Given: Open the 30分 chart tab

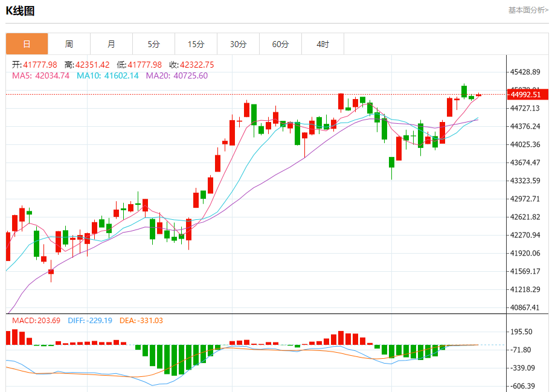Looking at the screenshot, I should coord(238,44).
